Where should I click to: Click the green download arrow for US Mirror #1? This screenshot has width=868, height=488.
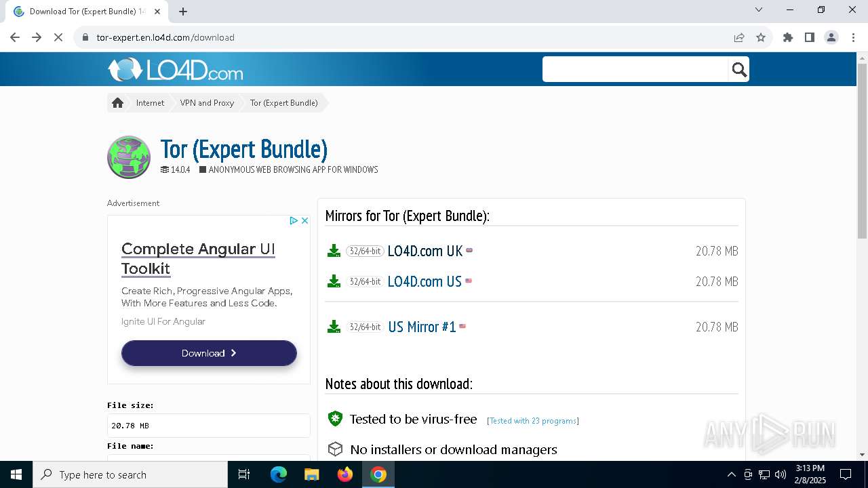click(x=334, y=327)
